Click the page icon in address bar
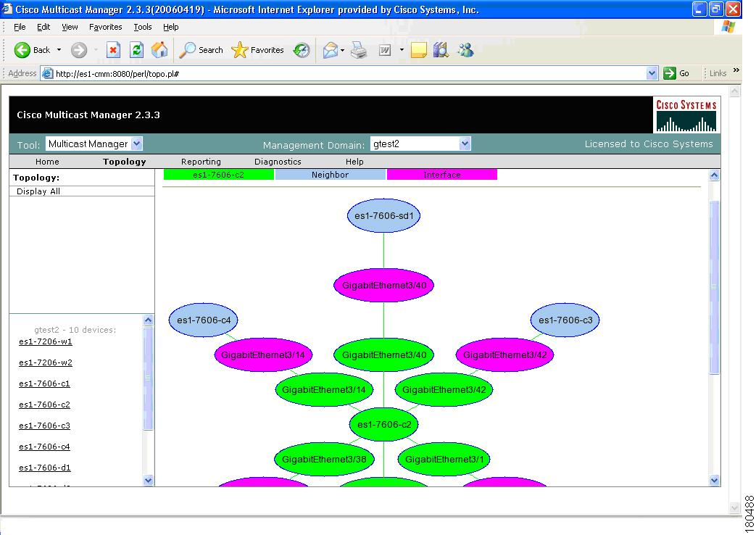Viewport: 756px width, 535px height. click(x=47, y=73)
